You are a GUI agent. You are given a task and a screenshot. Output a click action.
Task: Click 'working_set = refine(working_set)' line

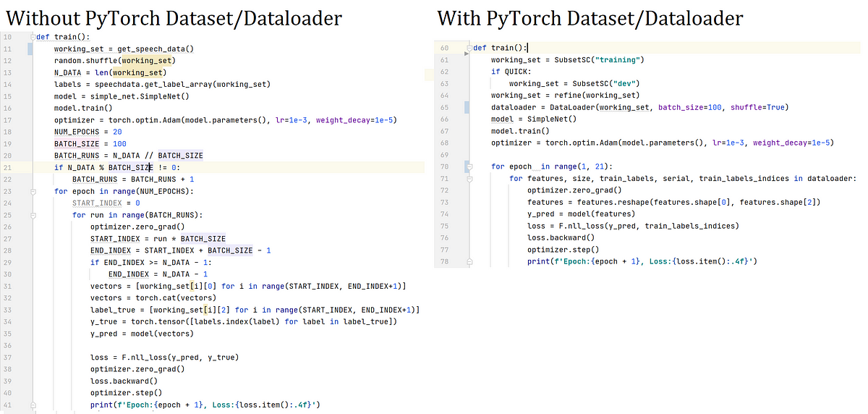[566, 95]
